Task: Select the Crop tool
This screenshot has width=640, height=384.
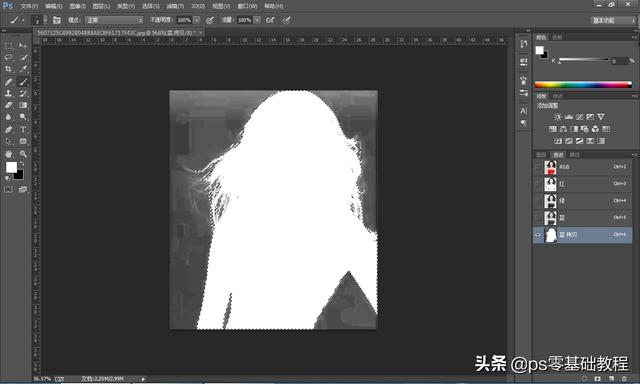Action: click(x=9, y=69)
